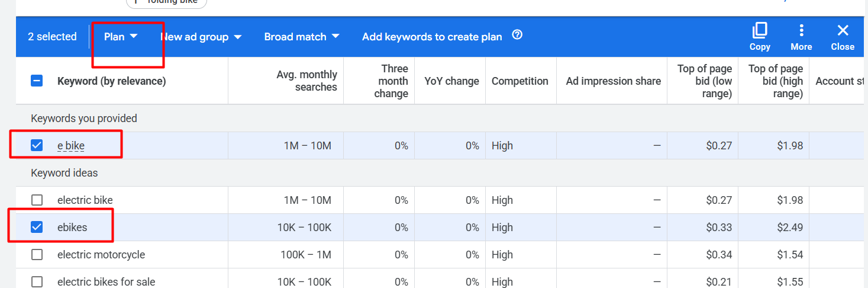
Task: Sort by YoY change column
Action: (x=451, y=81)
